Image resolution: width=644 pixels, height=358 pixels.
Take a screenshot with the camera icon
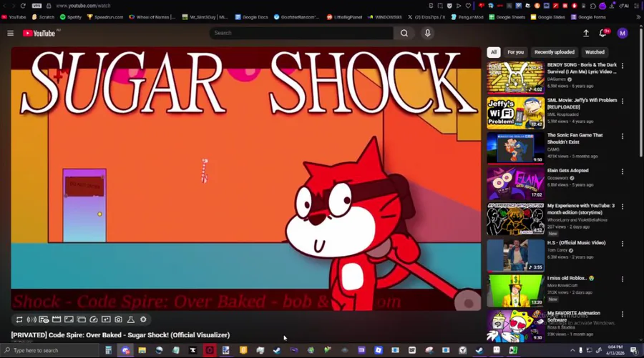pyautogui.click(x=118, y=319)
